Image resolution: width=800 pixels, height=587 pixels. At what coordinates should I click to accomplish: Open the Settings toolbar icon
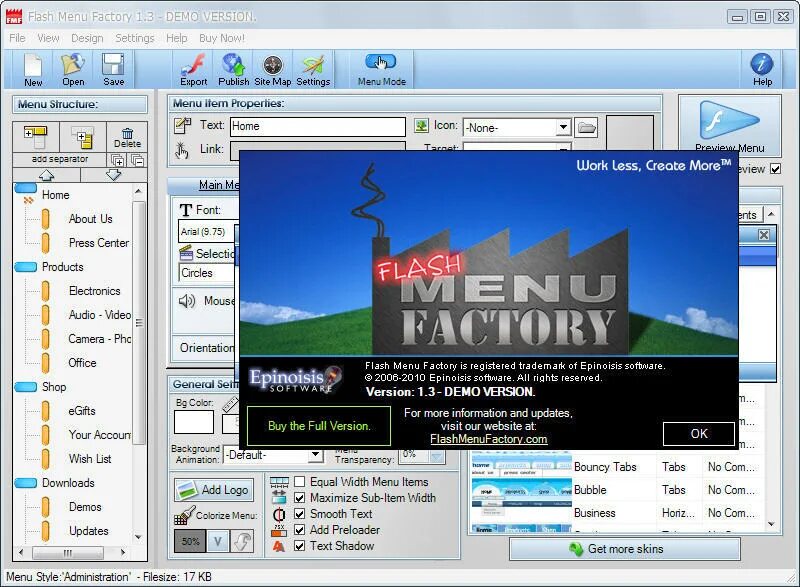[x=313, y=70]
